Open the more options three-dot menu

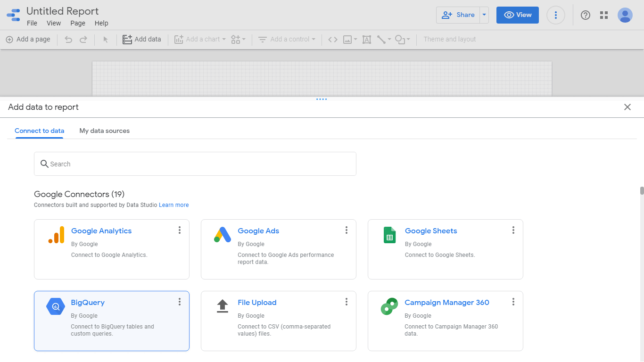[x=556, y=15]
